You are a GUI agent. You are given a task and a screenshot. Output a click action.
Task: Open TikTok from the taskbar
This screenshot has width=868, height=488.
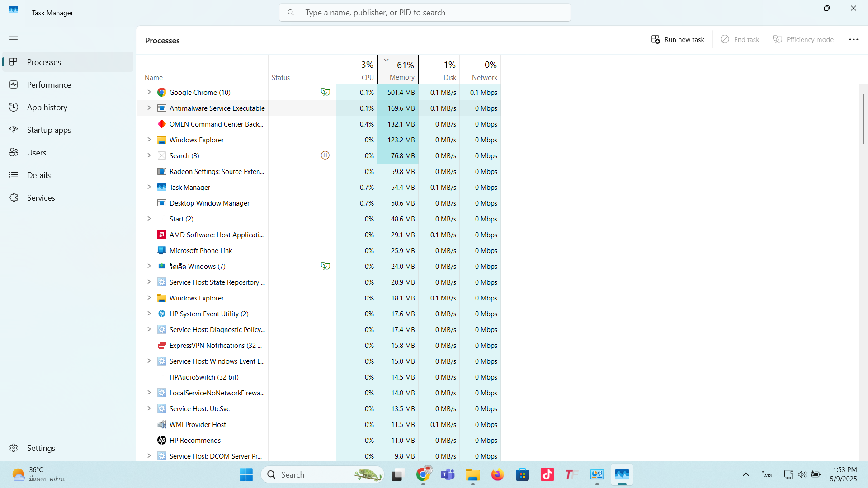point(547,474)
